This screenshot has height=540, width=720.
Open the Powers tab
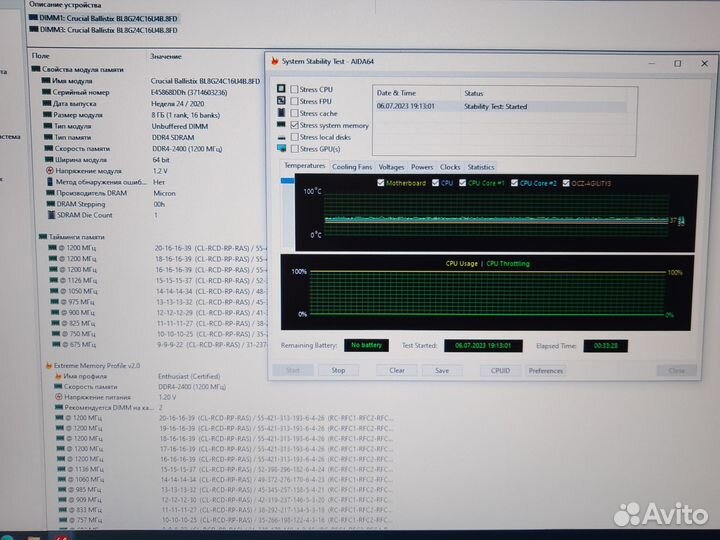coord(422,167)
